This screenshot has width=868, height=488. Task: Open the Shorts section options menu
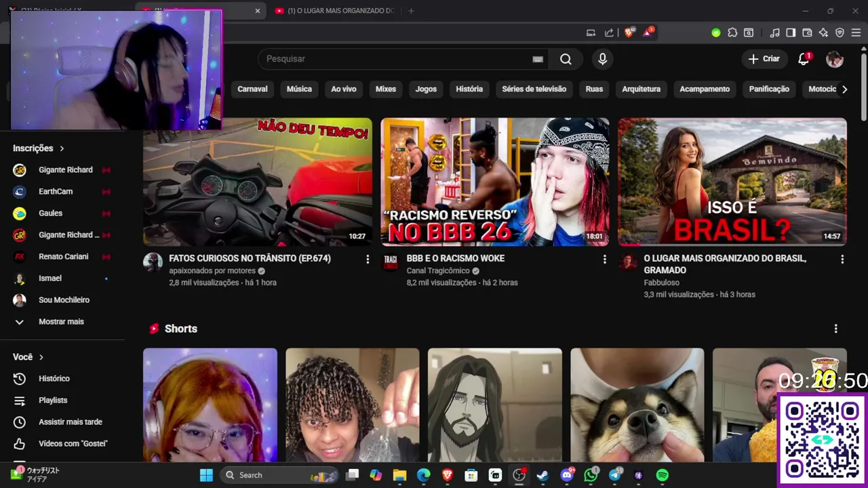click(x=835, y=328)
